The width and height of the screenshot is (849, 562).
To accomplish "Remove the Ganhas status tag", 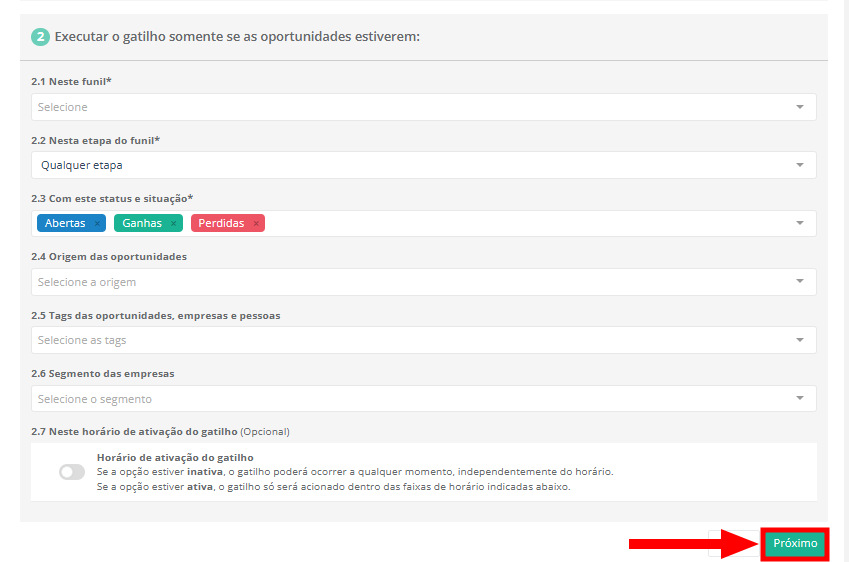I will (x=174, y=223).
